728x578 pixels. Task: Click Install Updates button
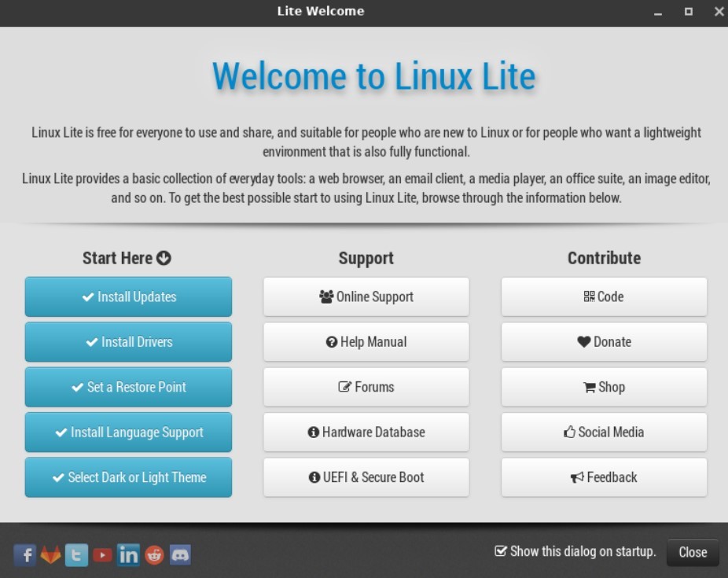(x=129, y=296)
